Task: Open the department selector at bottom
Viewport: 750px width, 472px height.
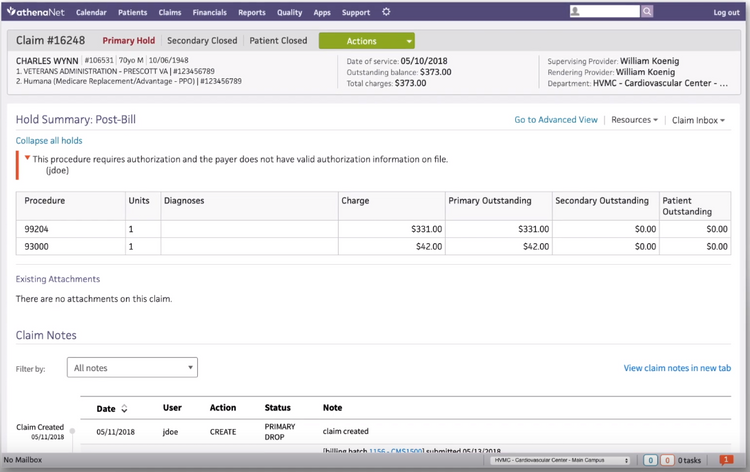Action: [x=561, y=460]
